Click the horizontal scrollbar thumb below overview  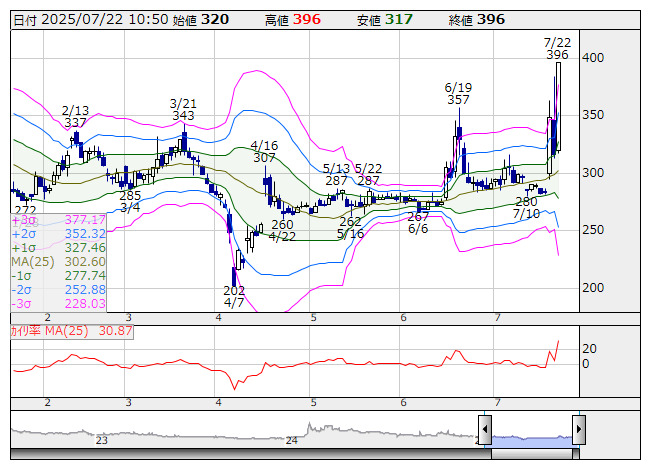(x=531, y=452)
